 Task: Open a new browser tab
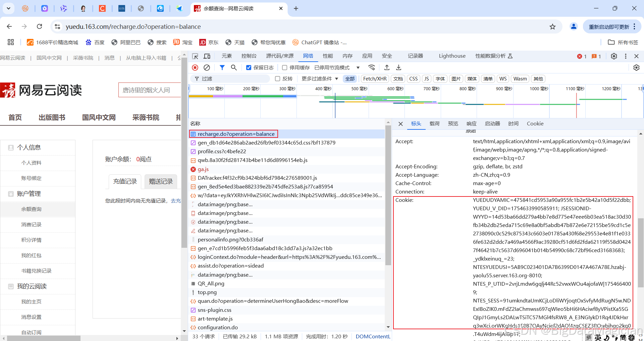[296, 8]
